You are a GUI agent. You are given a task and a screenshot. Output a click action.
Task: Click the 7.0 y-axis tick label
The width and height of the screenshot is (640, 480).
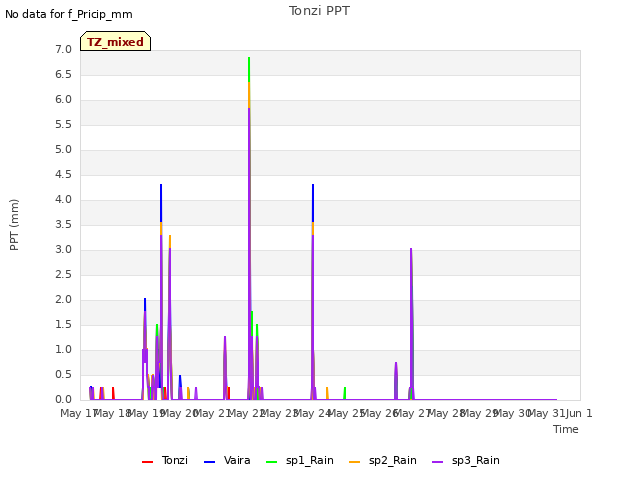click(x=63, y=49)
